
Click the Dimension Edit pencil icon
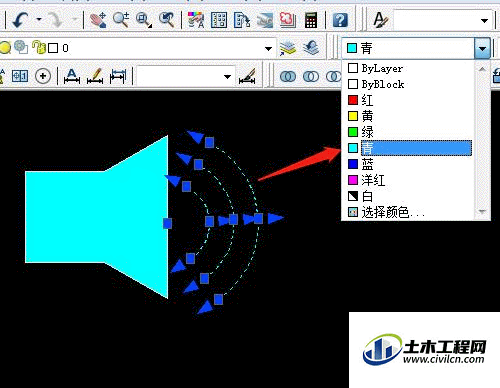coord(95,76)
